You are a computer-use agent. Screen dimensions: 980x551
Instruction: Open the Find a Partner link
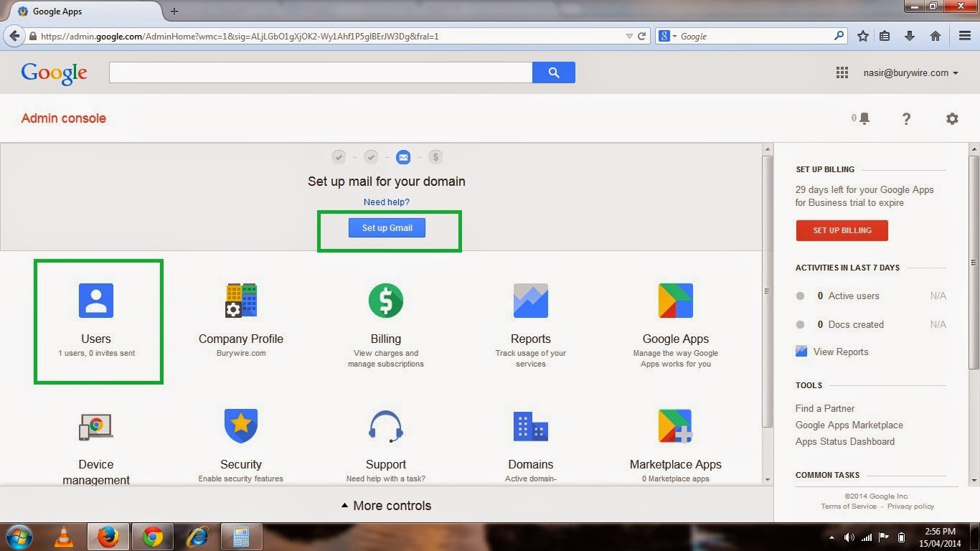tap(825, 408)
